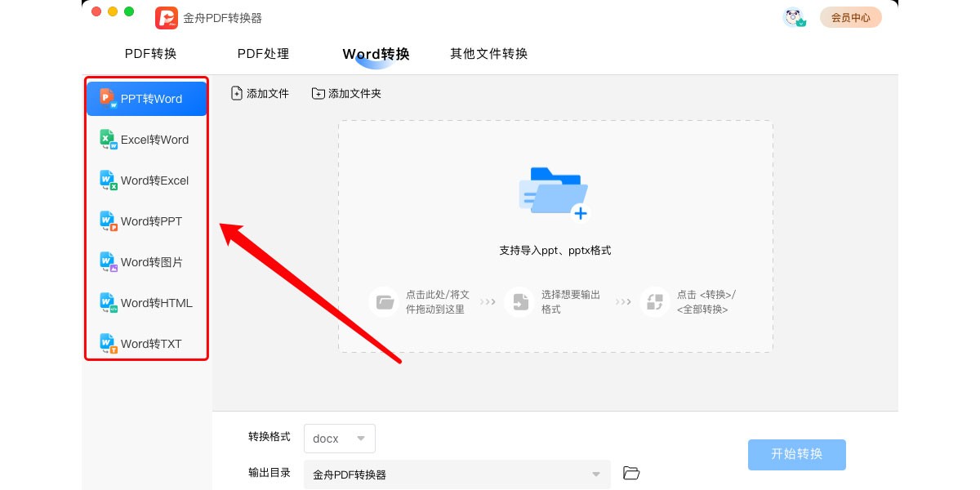This screenshot has height=490, width=980.
Task: Click the 添加文件夹 button
Action: coord(346,93)
